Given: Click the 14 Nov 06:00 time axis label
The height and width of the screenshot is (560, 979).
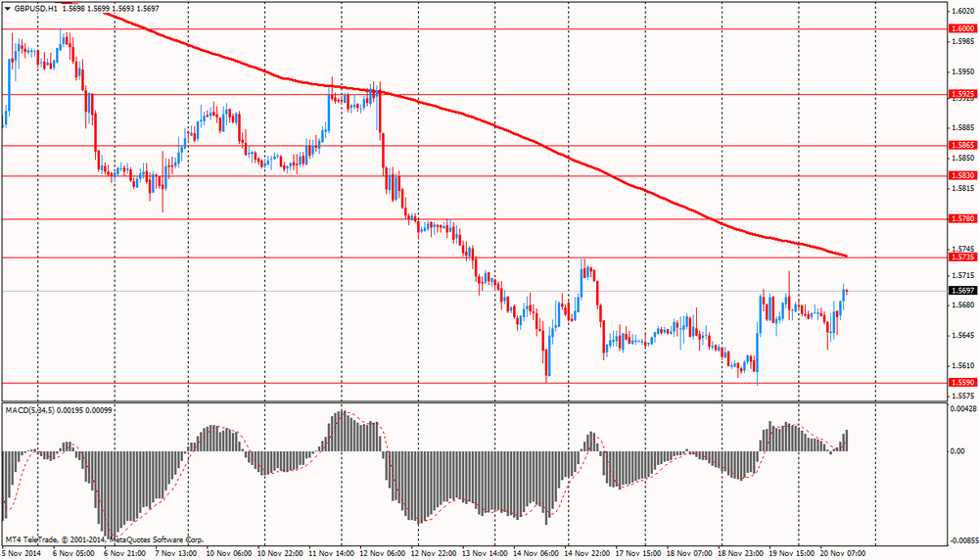Looking at the screenshot, I should click(536, 553).
